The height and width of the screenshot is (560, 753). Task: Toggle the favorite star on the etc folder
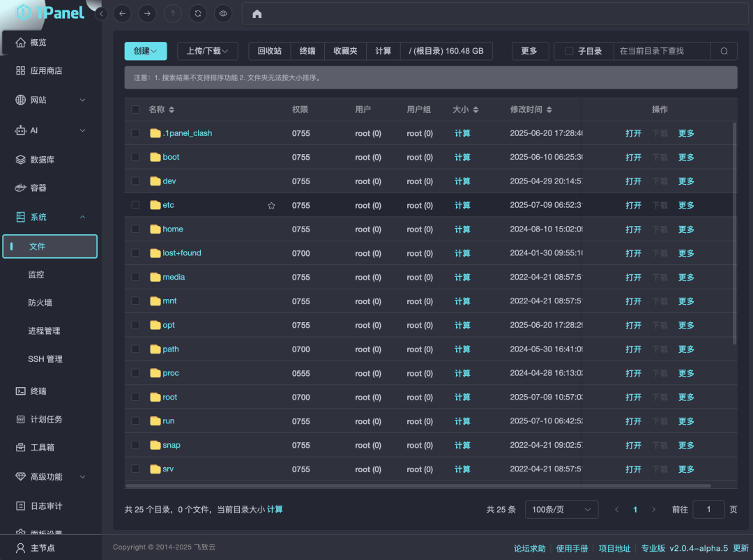pyautogui.click(x=271, y=205)
